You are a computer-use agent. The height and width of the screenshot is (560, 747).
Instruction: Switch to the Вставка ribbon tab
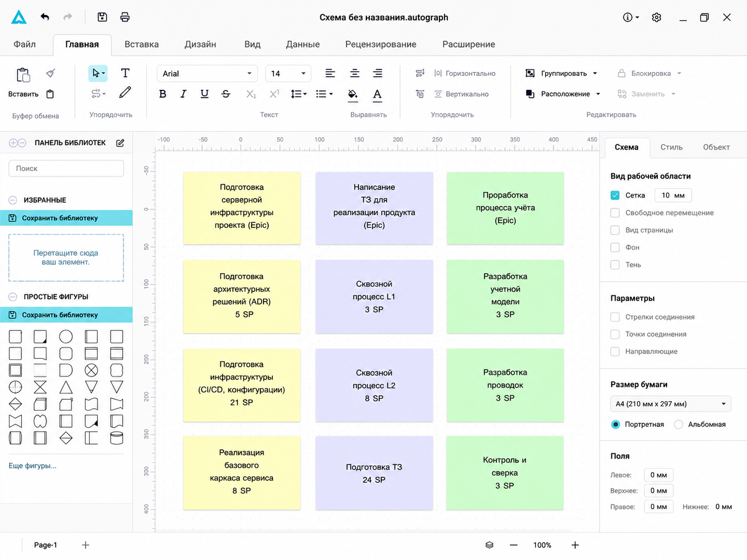[x=141, y=44]
